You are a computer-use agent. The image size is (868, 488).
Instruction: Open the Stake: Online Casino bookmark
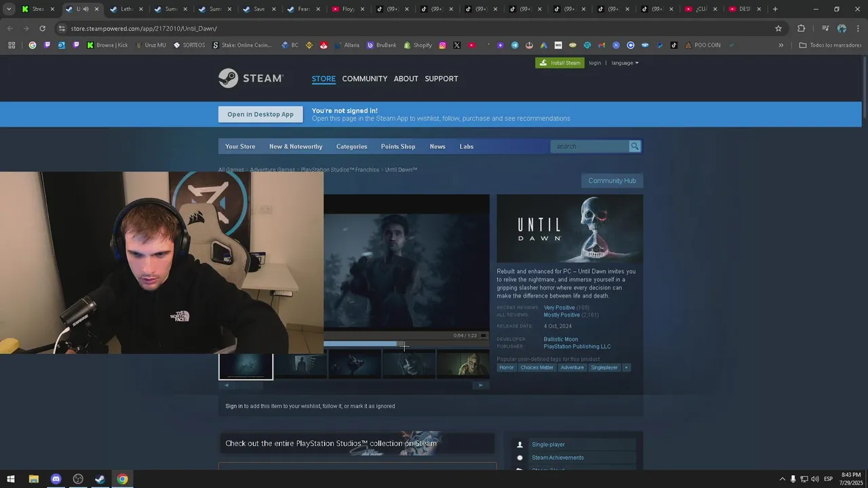click(x=242, y=45)
